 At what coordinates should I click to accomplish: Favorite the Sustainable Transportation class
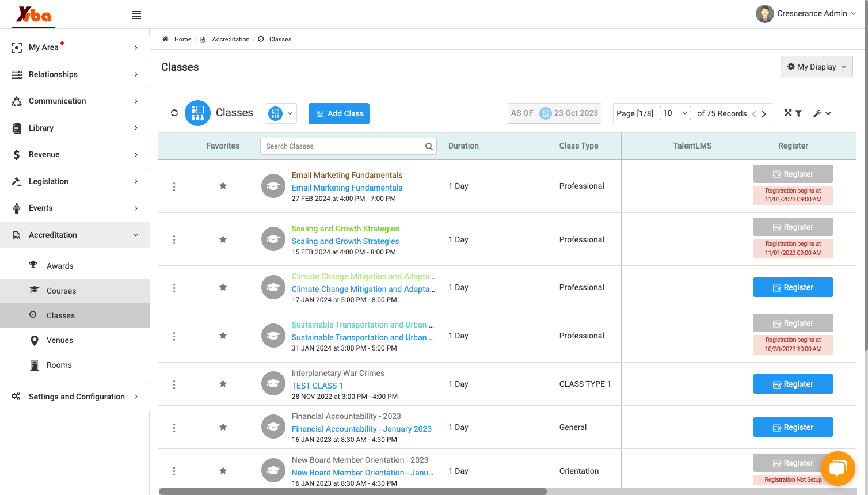pos(223,336)
